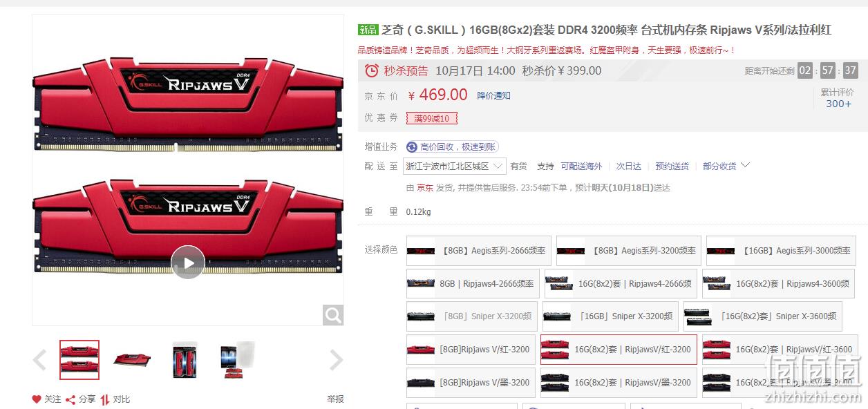868x409 pixels.
Task: Show previous thumbnail with left arrow
Action: [40, 360]
